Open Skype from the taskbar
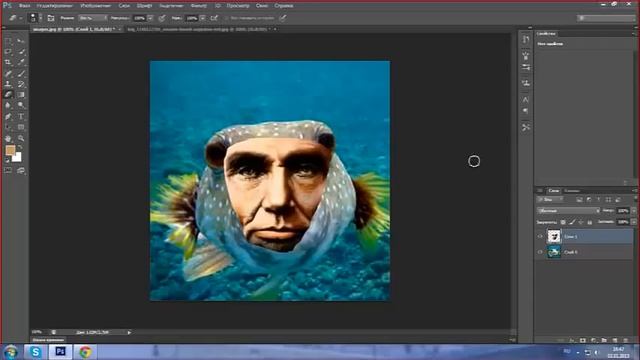This screenshot has width=640, height=360. coord(35,352)
